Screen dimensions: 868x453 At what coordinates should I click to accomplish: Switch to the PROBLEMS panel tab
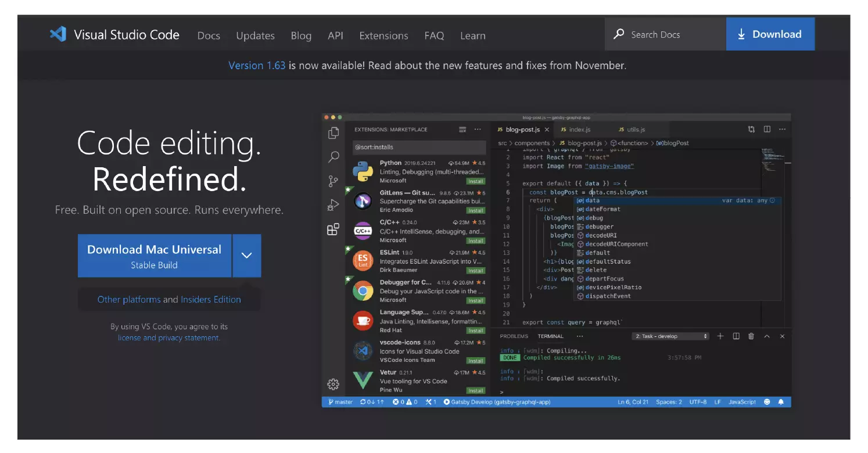[514, 336]
